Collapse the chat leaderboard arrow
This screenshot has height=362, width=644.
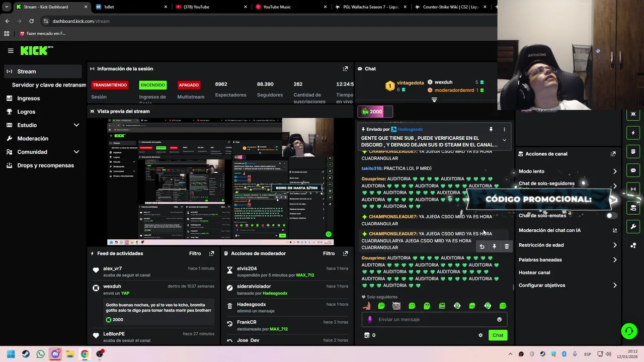434,100
